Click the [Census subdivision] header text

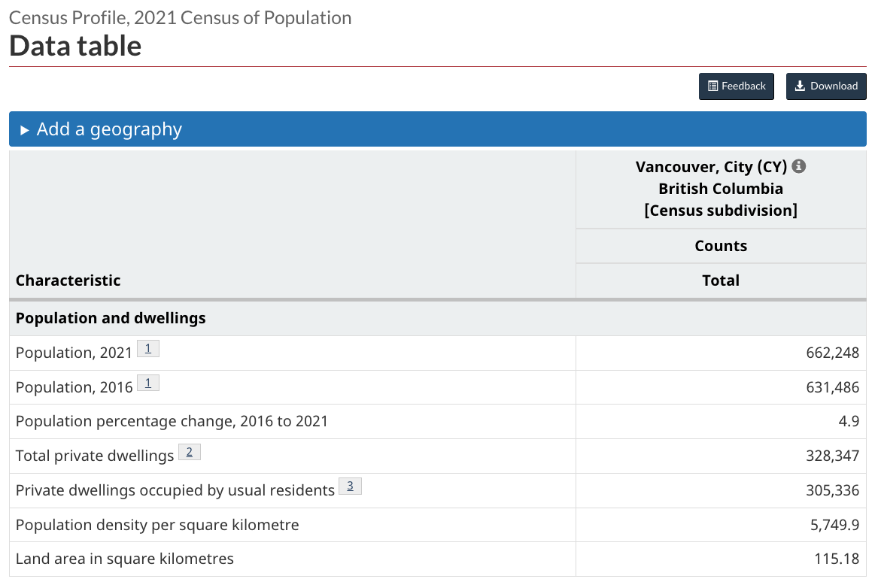721,211
